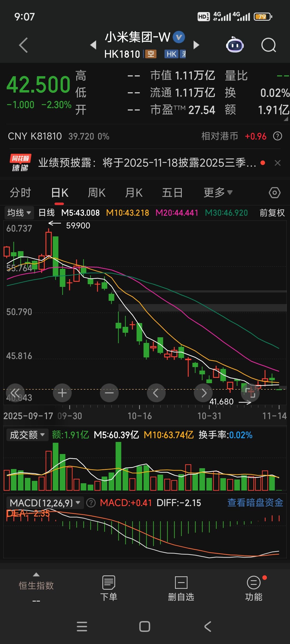Tap the back arrow in header
290x644 pixels.
point(24,45)
